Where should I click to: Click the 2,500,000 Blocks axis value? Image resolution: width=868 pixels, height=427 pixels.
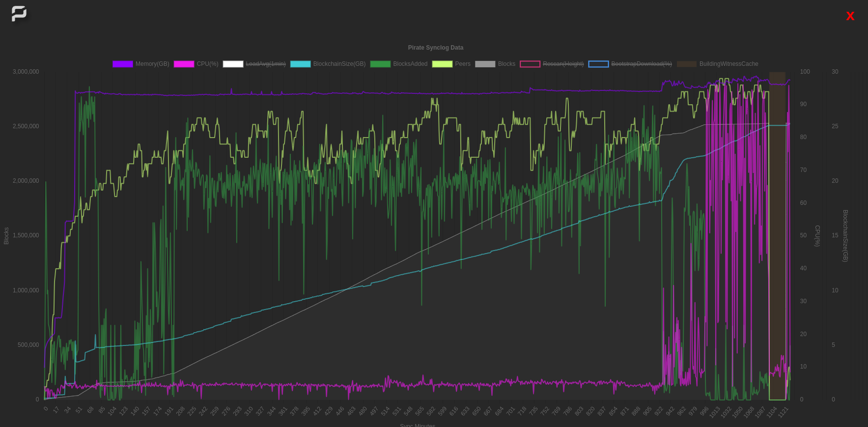[26, 126]
